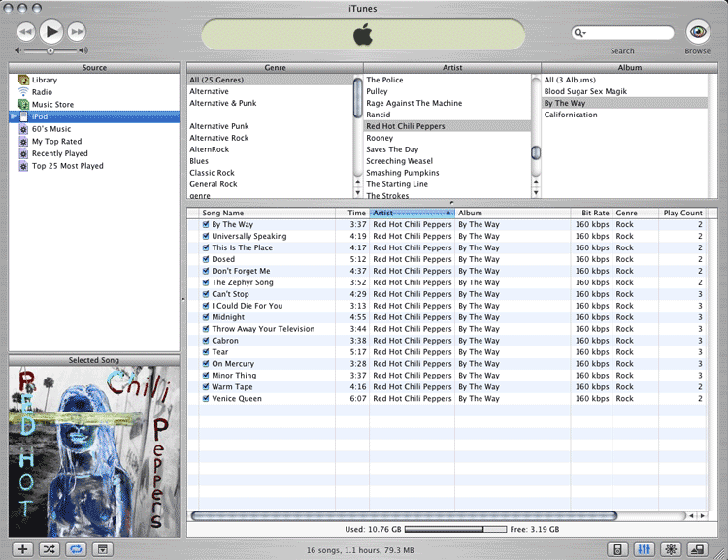Uncheck the Universally Speaking checkbox

point(206,236)
